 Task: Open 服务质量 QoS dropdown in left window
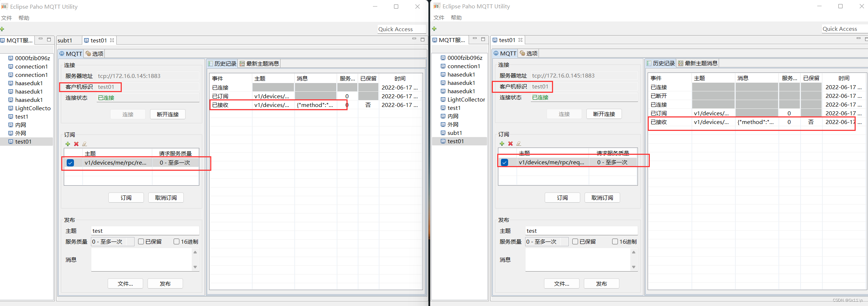[113, 241]
